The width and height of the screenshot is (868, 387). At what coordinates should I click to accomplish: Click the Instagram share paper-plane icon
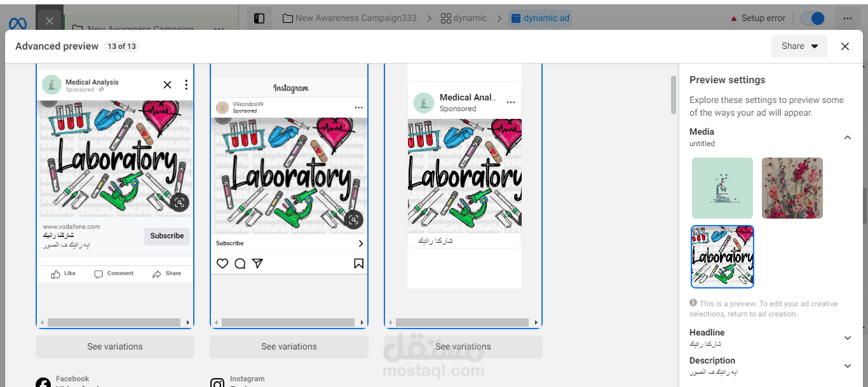(257, 263)
